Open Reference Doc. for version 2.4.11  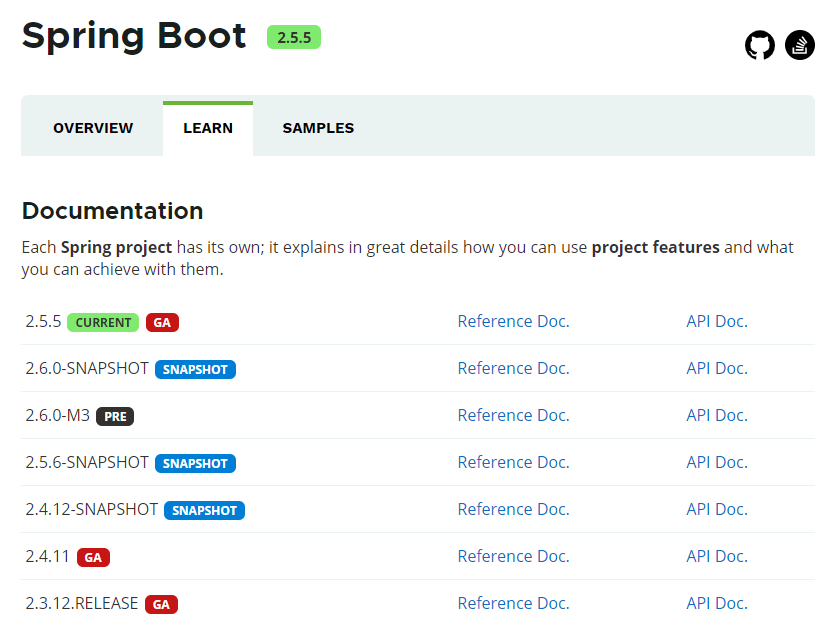coord(513,556)
